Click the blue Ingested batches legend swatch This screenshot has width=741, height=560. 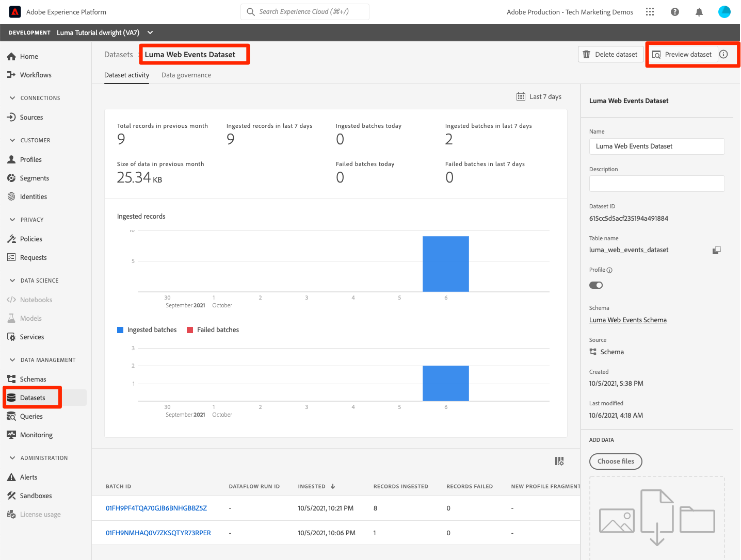(120, 330)
